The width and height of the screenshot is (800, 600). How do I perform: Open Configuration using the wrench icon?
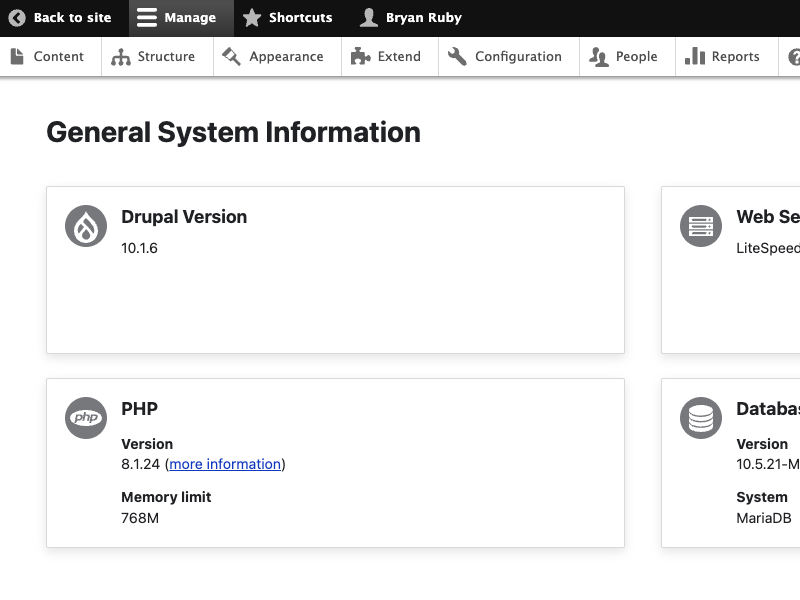pos(458,57)
